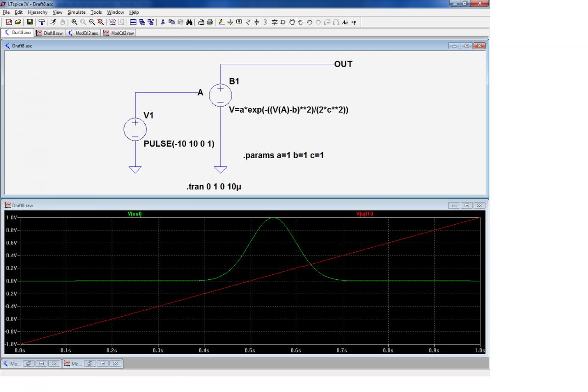The image size is (588, 392).
Task: Select the SPICE directive '.op' tool
Action: pyautogui.click(x=354, y=22)
